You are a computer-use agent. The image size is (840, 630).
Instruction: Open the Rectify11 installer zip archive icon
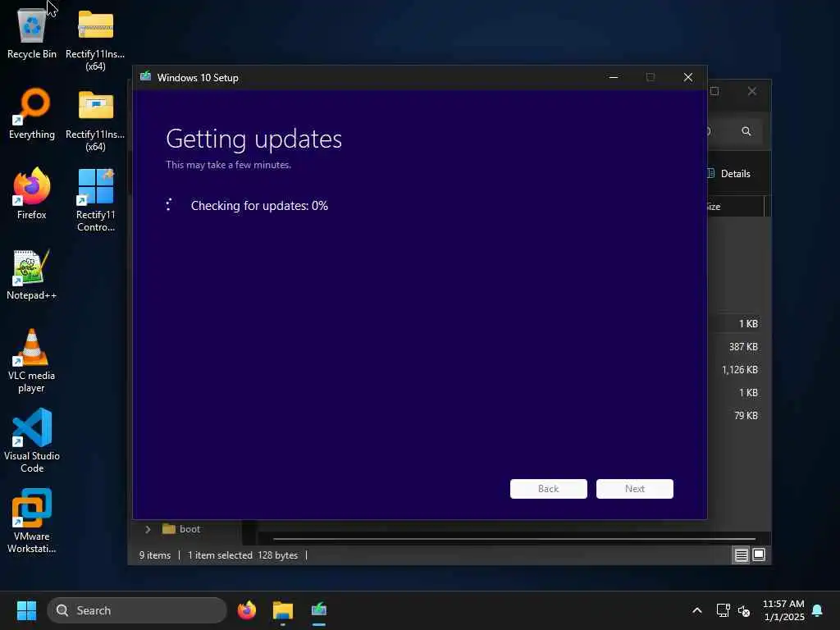[95, 39]
